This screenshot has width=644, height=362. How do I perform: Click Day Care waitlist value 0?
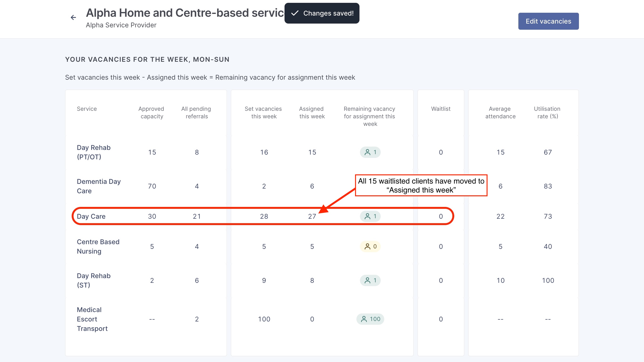441,216
